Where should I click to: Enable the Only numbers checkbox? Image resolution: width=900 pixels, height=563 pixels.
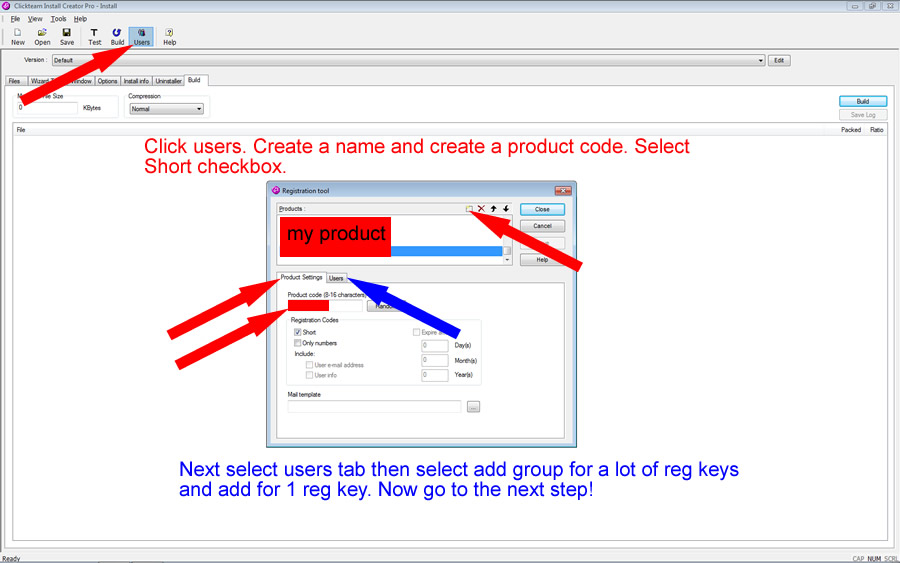click(x=298, y=343)
